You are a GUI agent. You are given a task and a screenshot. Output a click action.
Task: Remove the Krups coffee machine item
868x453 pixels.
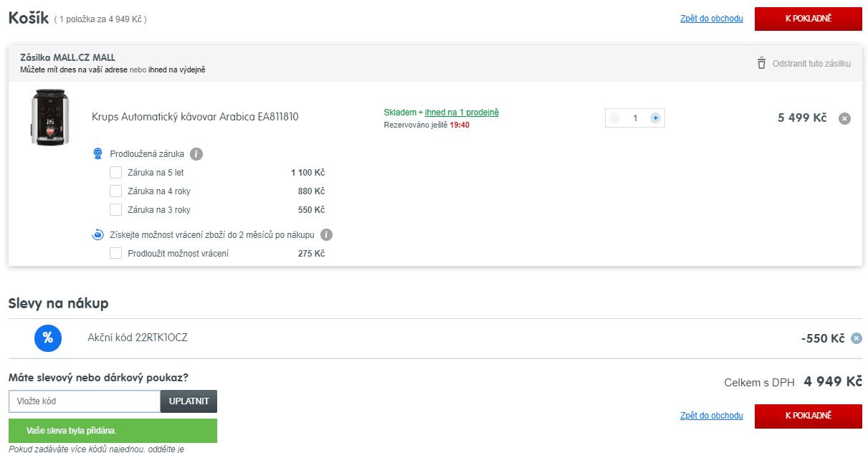pos(844,118)
